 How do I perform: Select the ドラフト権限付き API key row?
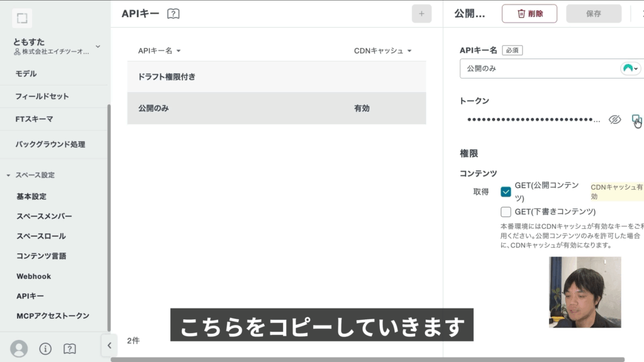click(x=276, y=77)
